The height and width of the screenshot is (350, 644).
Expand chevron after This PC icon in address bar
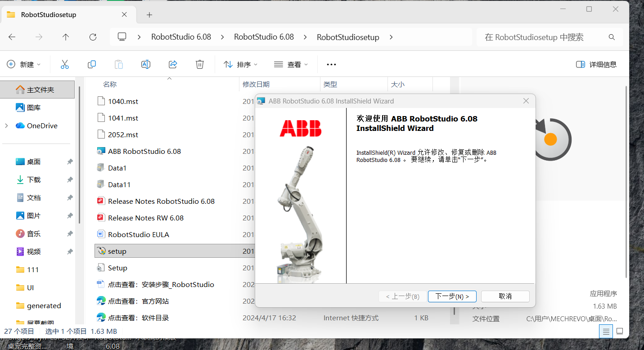coord(140,37)
